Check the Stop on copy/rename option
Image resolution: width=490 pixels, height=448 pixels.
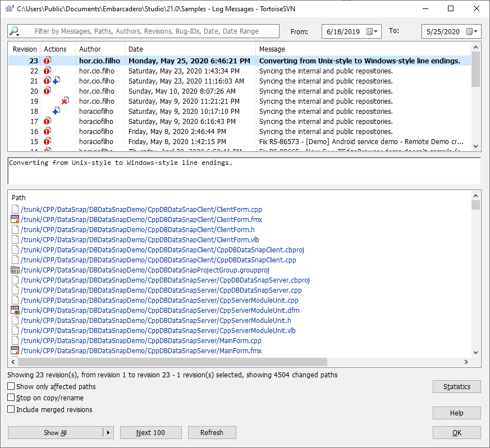(x=11, y=398)
